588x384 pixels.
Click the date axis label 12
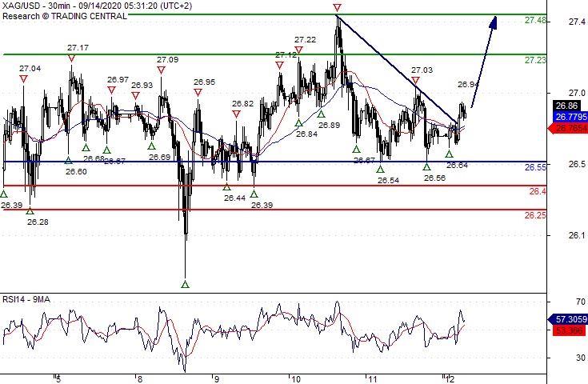click(x=450, y=379)
